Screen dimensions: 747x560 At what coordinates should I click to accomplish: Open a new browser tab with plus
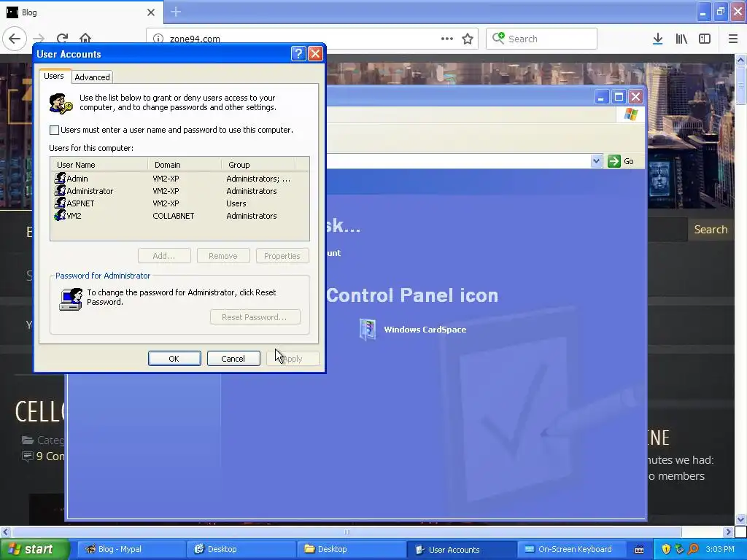pos(176,12)
